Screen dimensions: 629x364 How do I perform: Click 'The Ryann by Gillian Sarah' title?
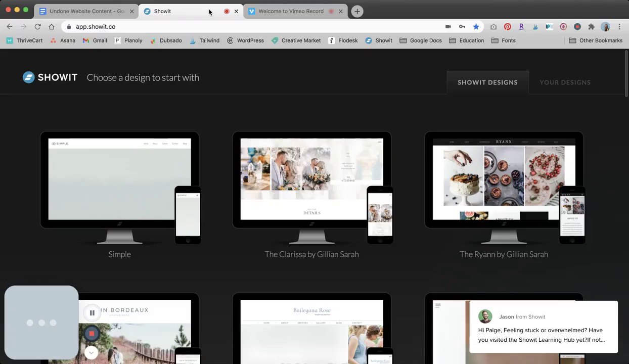(x=504, y=254)
